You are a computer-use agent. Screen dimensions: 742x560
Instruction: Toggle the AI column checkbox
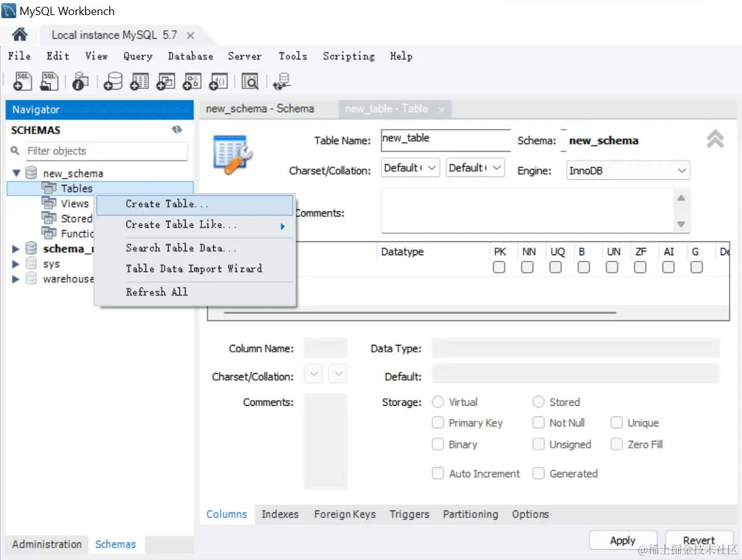(x=668, y=267)
